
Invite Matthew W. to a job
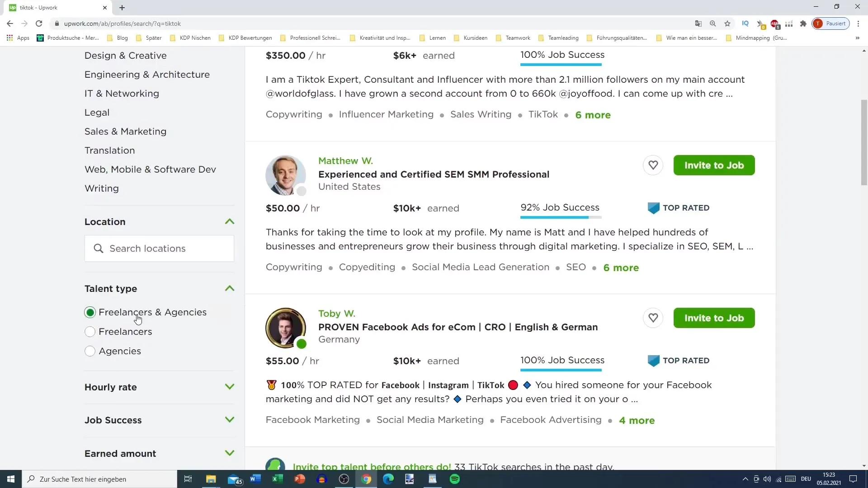[714, 165]
